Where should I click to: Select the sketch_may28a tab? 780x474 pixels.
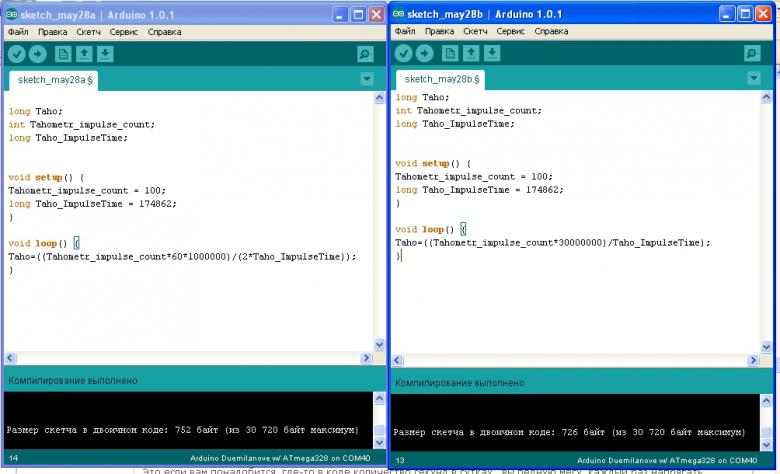pyautogui.click(x=54, y=80)
